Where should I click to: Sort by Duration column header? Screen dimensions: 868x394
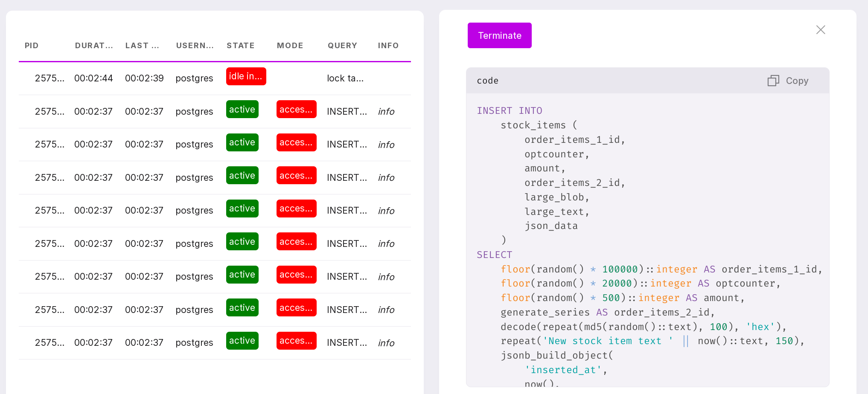[x=94, y=46]
